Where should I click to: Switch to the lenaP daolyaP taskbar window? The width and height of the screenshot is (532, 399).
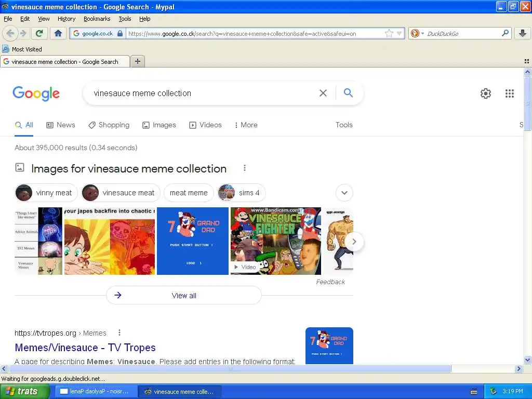coord(95,392)
